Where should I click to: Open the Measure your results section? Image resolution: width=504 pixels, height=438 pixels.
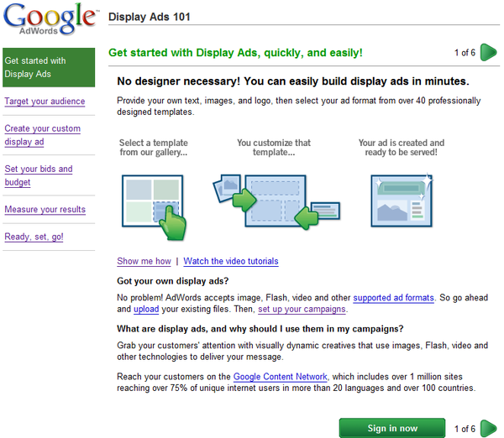click(x=45, y=210)
